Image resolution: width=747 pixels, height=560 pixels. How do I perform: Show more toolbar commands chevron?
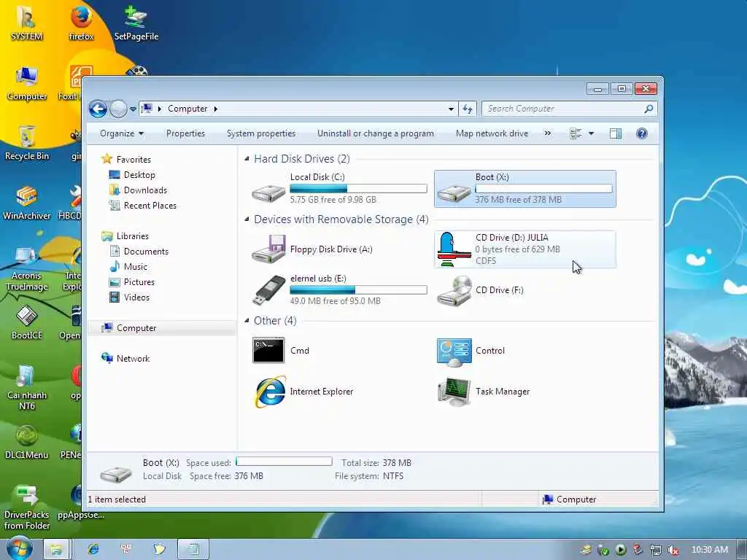pyautogui.click(x=548, y=134)
